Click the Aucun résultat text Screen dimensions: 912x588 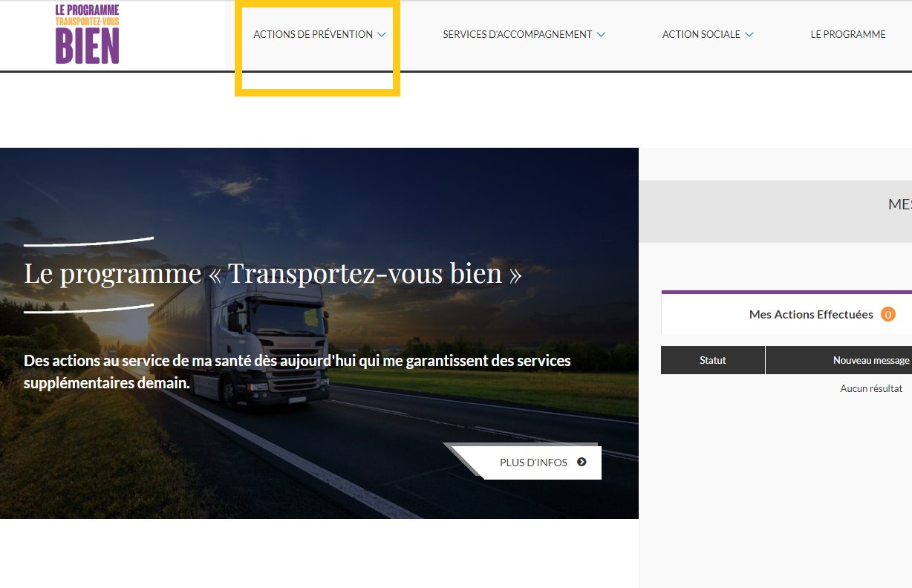click(871, 388)
